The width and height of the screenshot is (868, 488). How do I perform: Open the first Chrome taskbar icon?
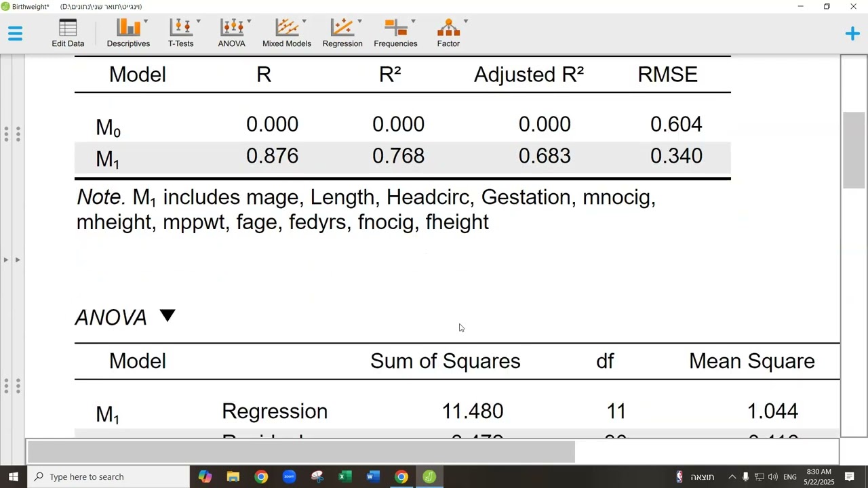point(261,476)
